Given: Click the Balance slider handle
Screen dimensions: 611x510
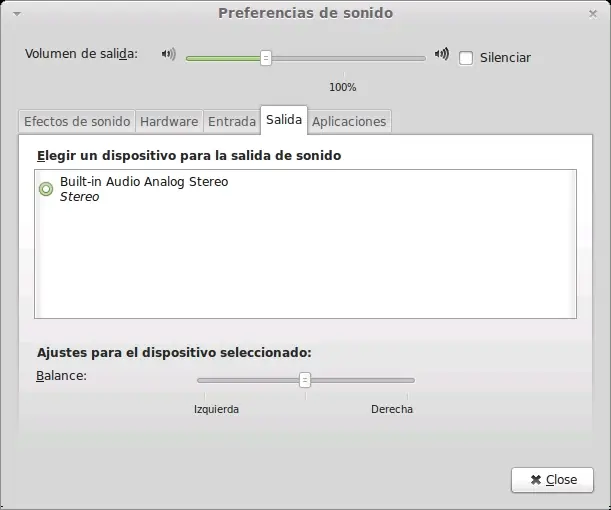Looking at the screenshot, I should [305, 380].
